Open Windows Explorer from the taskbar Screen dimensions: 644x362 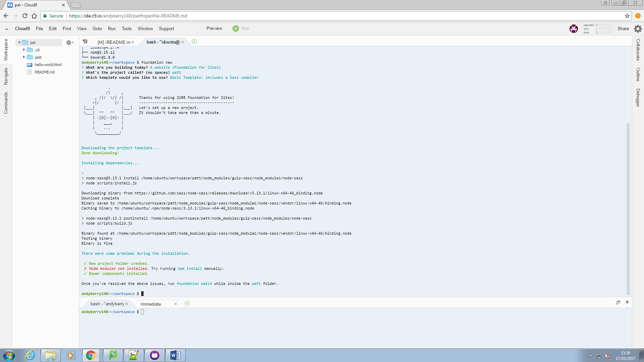tap(51, 356)
